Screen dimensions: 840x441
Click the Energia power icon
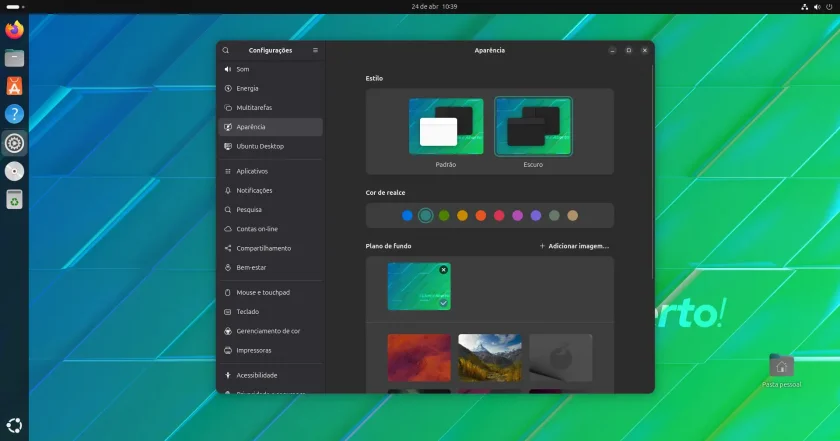tap(228, 88)
